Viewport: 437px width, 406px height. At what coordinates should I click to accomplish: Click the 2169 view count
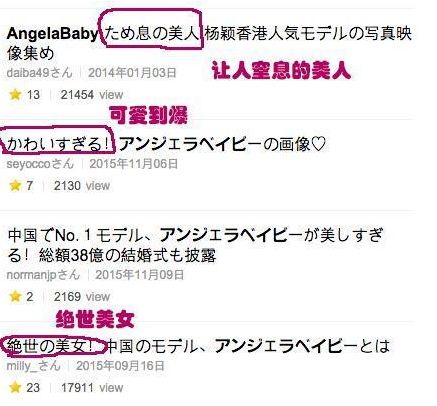(82, 296)
